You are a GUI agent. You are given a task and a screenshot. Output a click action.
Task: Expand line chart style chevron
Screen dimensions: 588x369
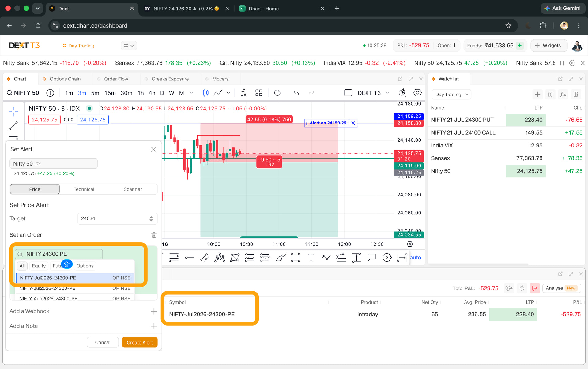(228, 93)
